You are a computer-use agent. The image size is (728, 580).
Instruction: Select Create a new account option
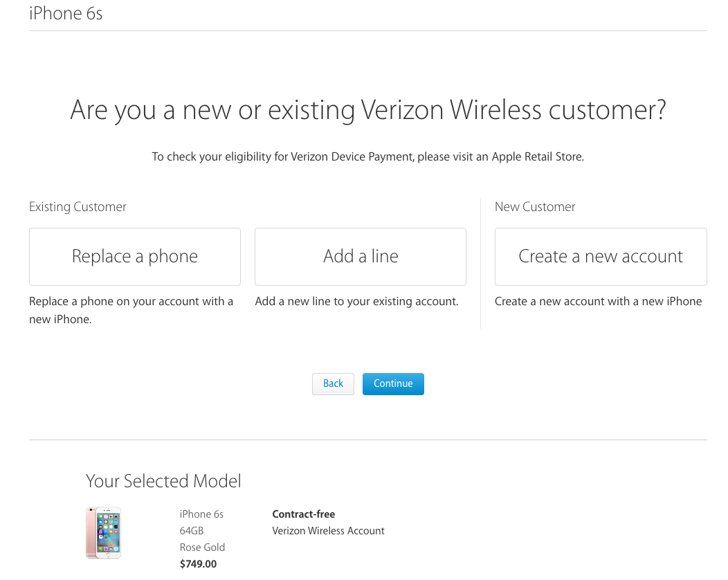pos(601,256)
